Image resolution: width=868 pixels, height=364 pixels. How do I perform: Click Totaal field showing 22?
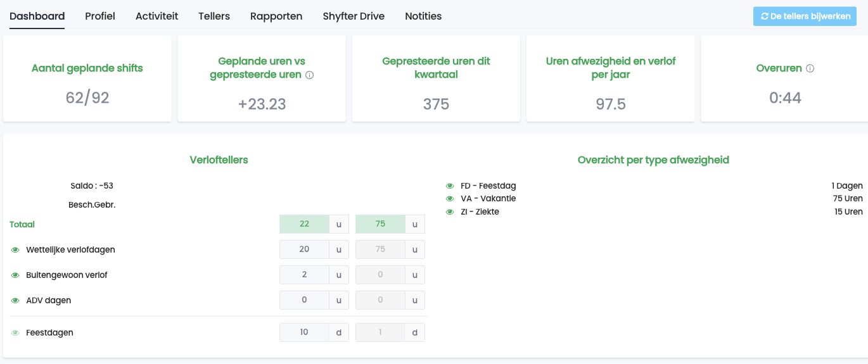click(304, 224)
